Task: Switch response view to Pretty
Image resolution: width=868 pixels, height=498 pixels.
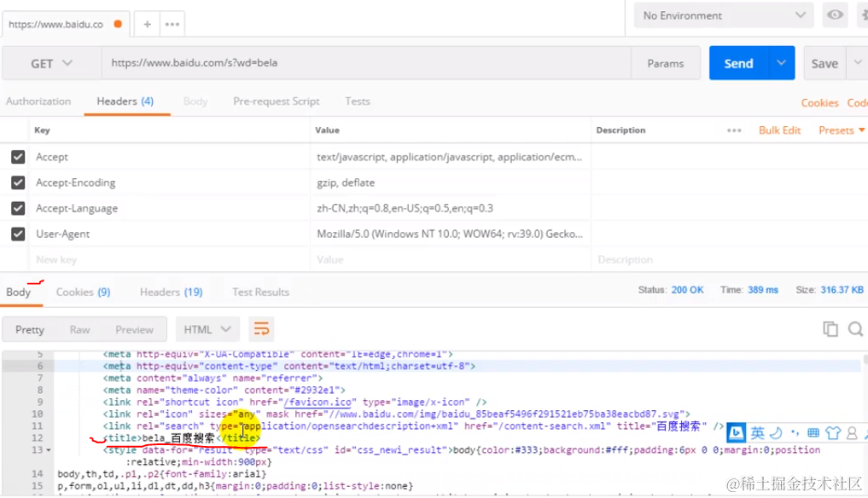Action: coord(30,329)
